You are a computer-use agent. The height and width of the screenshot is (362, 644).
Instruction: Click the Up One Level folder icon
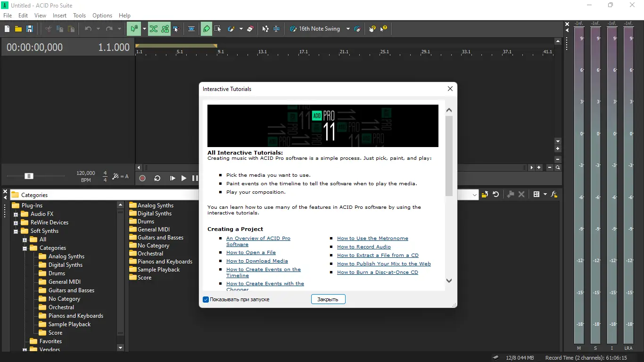(485, 194)
